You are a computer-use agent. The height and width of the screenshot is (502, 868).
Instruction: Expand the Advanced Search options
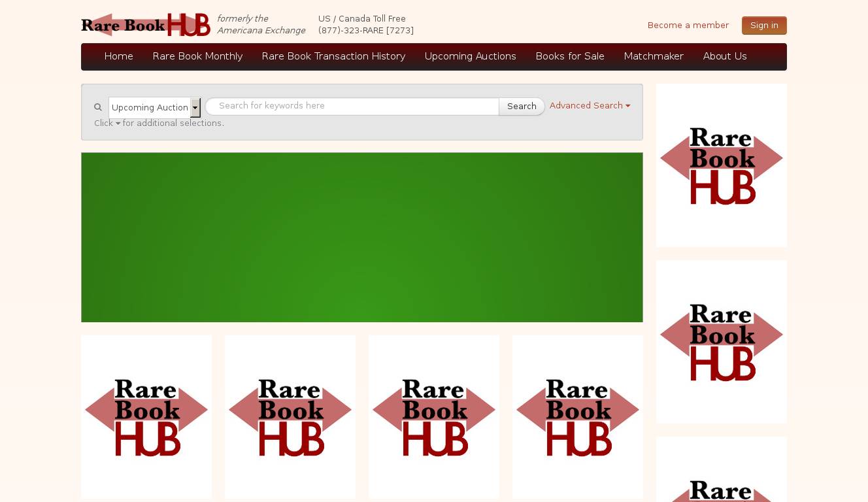[x=590, y=106]
